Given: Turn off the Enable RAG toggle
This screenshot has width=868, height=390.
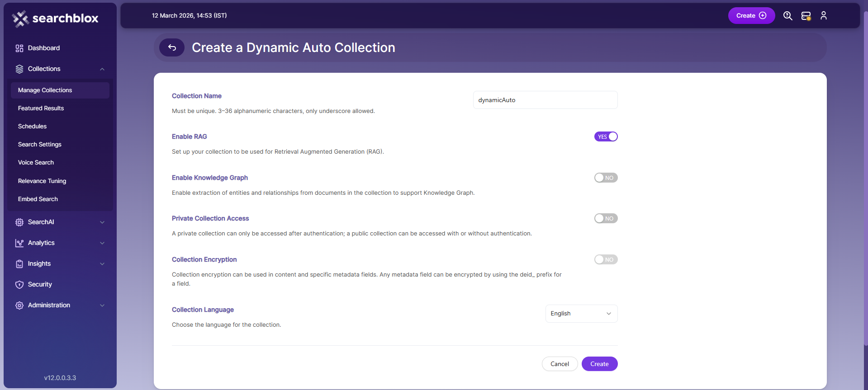Looking at the screenshot, I should click(606, 136).
